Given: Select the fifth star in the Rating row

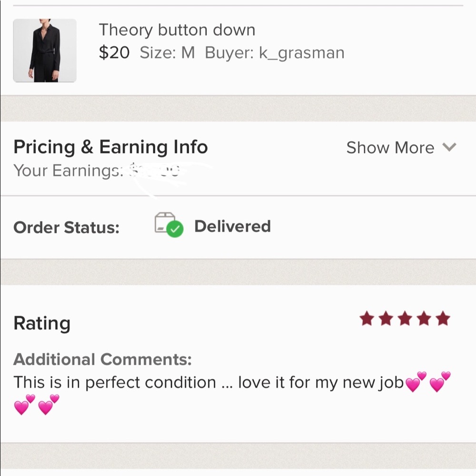Looking at the screenshot, I should coord(443,319).
